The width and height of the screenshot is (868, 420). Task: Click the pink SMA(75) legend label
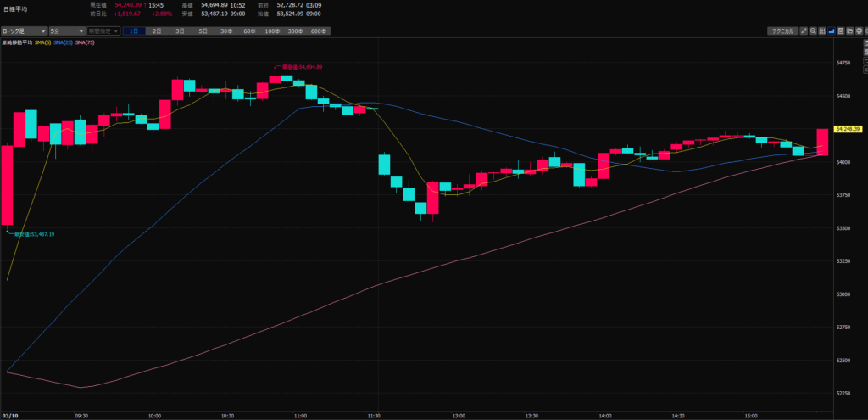pos(86,42)
